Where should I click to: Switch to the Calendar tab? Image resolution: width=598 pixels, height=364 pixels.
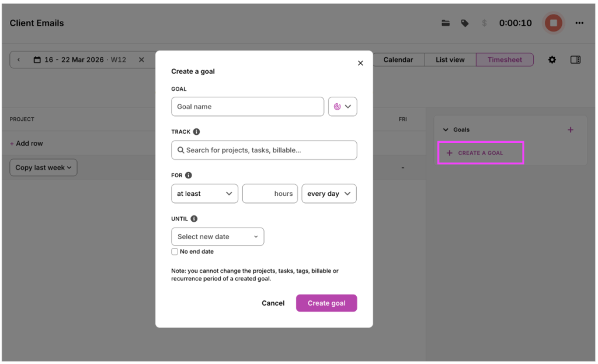point(398,60)
